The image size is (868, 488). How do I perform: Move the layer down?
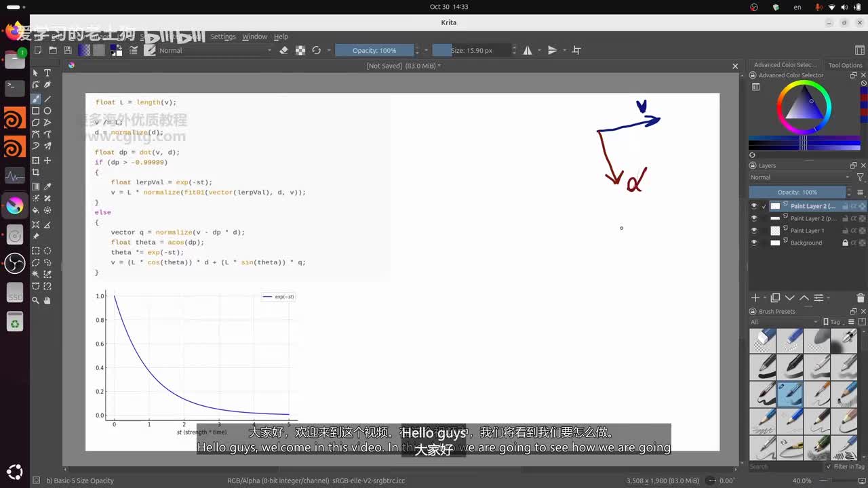[x=789, y=298]
